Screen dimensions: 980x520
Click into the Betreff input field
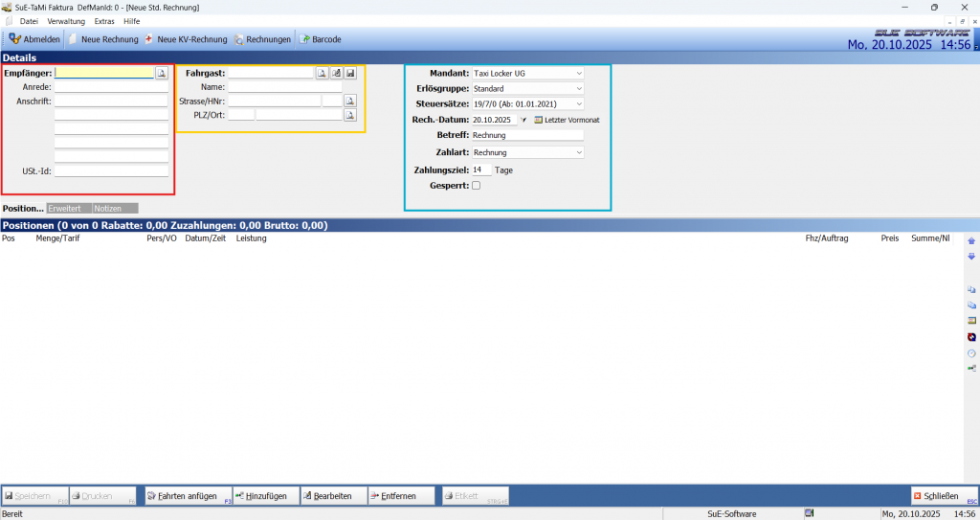tap(526, 136)
